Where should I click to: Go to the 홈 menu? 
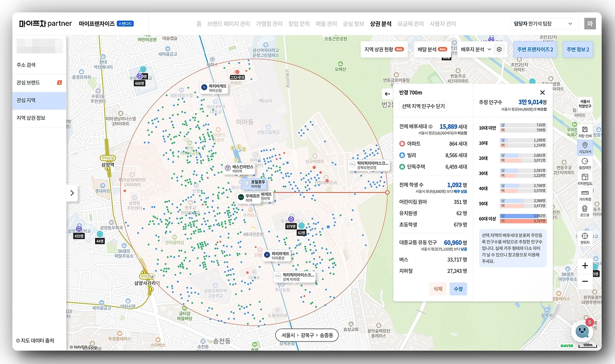[x=199, y=24]
